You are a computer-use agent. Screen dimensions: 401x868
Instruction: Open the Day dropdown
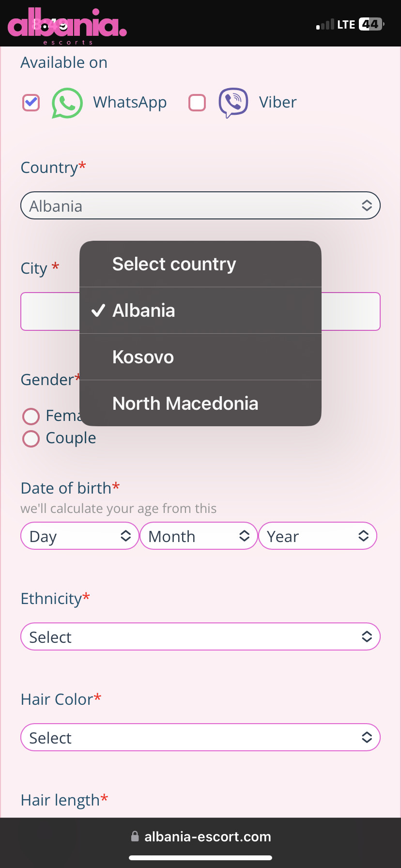coord(80,536)
